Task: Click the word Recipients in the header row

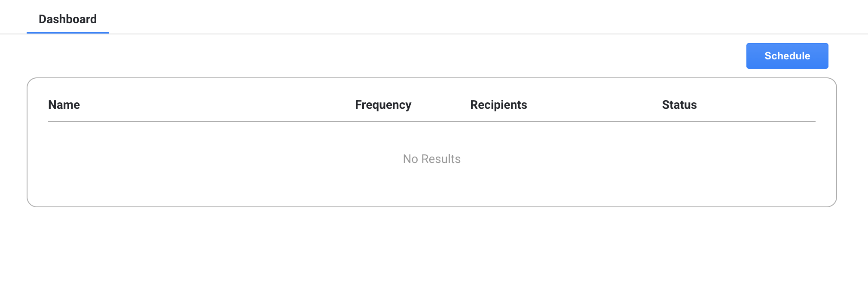Action: tap(498, 105)
